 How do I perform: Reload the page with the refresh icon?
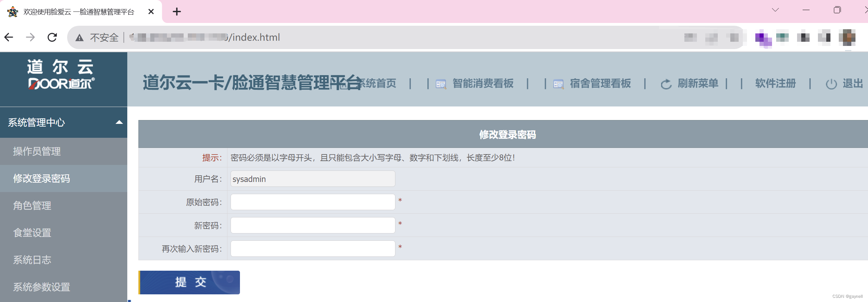[52, 37]
